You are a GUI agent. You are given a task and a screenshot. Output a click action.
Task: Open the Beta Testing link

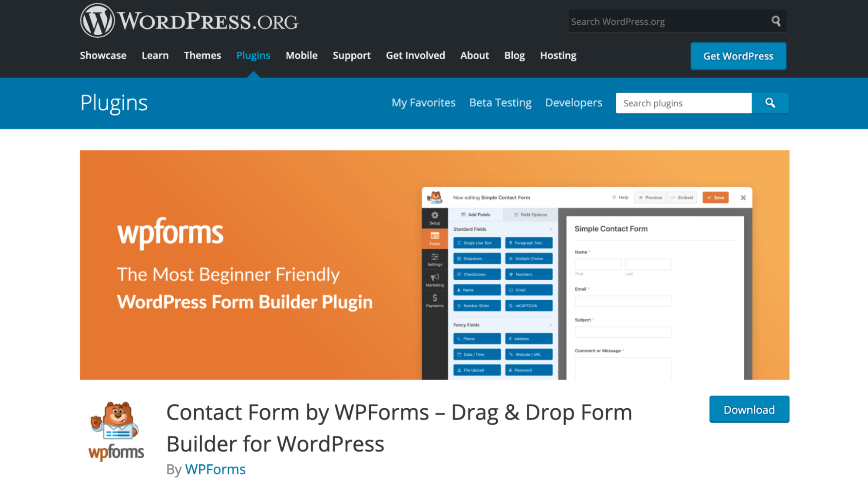[500, 103]
